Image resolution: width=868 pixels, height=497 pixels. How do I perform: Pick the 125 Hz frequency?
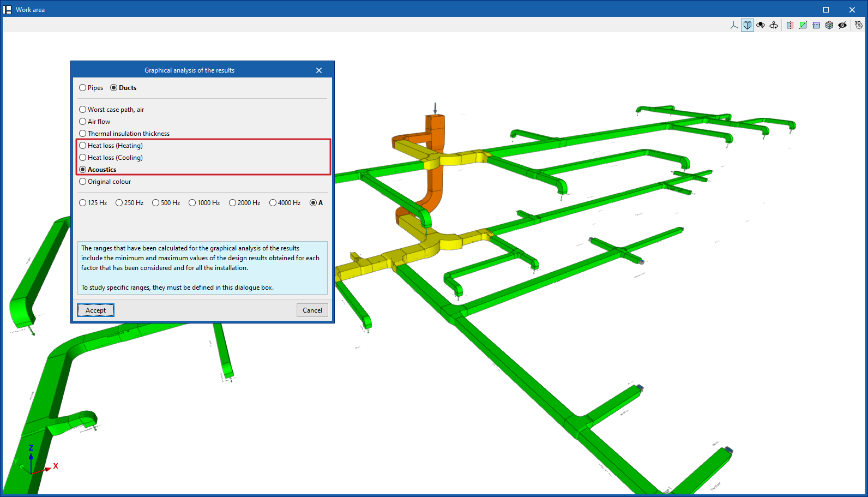[93, 203]
